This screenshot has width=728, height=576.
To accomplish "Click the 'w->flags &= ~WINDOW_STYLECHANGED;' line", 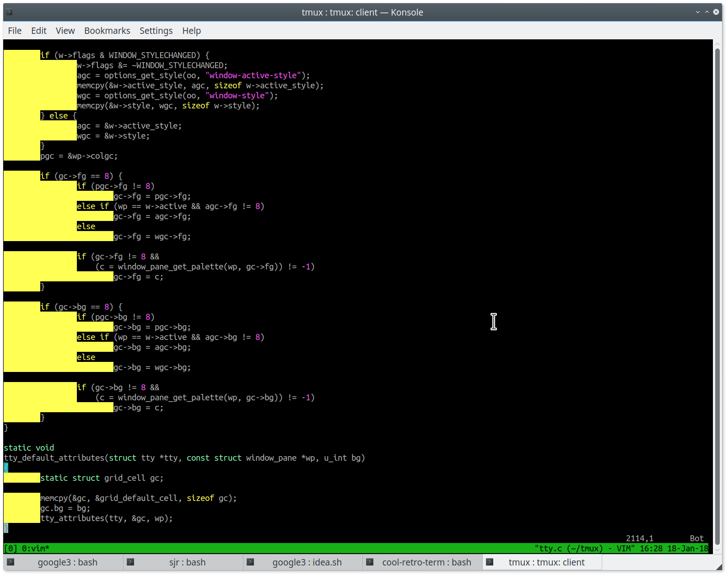I will pos(152,65).
